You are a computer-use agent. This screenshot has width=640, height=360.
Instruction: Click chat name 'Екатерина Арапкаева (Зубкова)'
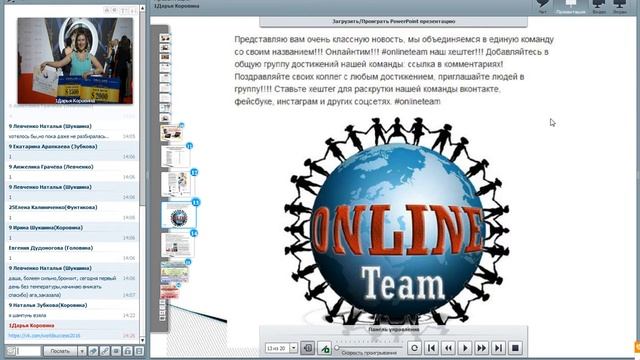(x=53, y=147)
